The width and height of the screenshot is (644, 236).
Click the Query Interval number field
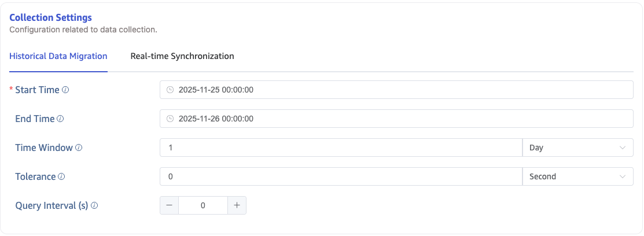click(203, 205)
